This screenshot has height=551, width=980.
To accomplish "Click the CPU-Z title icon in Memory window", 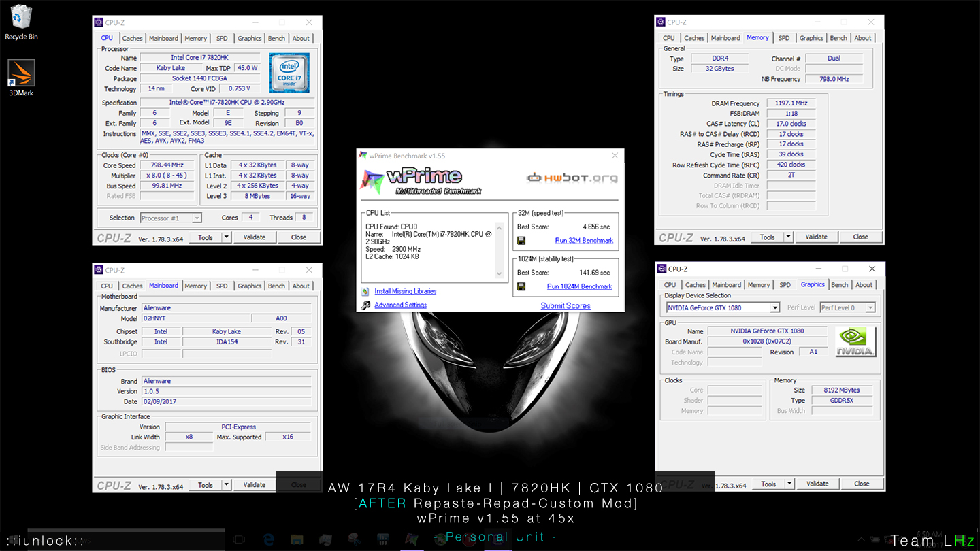I will click(661, 22).
